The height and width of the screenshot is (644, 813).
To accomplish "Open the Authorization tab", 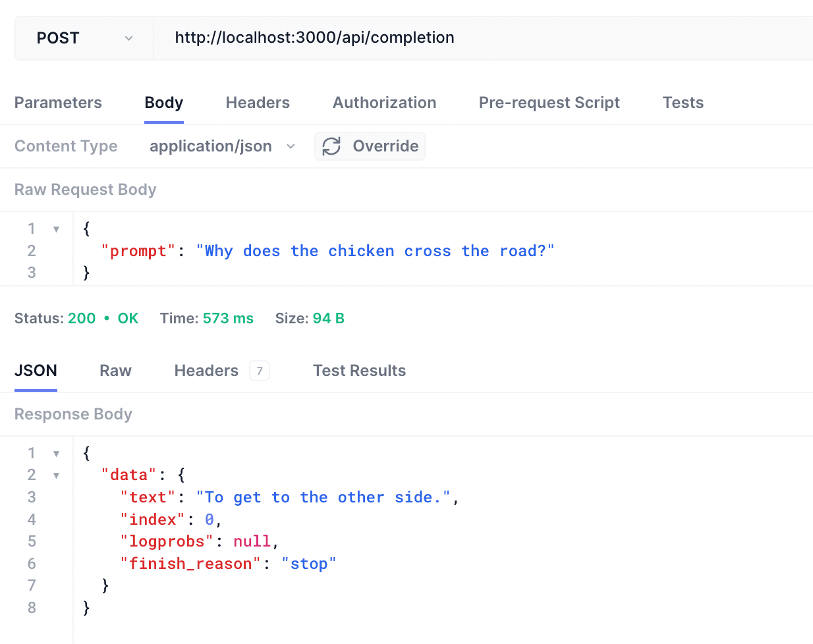I will 384,103.
